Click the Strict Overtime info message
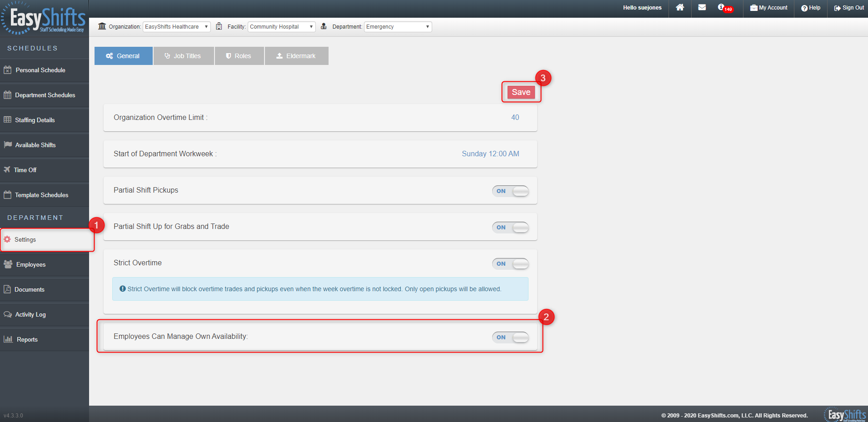This screenshot has width=868, height=422. (320, 289)
